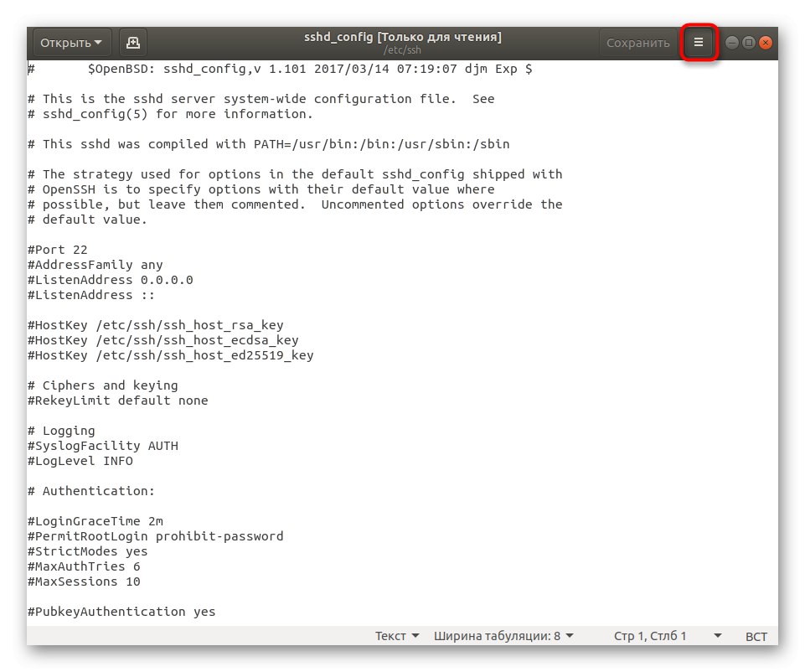Image resolution: width=805 pixels, height=672 pixels.
Task: Click the '# Logging' comment line
Action: (61, 432)
